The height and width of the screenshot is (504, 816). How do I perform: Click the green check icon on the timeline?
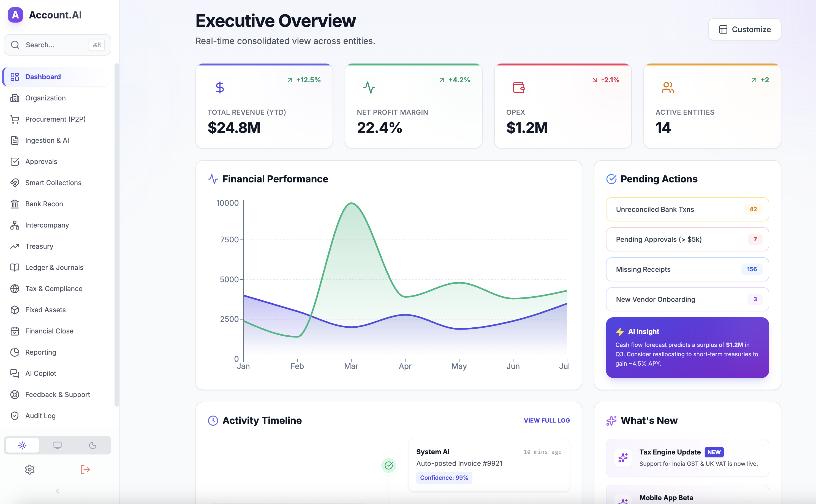point(388,465)
